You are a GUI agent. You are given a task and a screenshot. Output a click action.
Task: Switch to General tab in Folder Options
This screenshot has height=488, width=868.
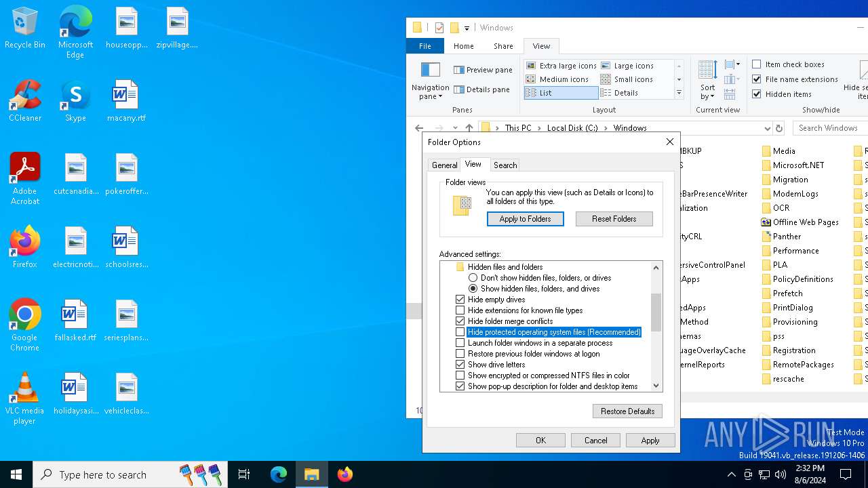pos(445,165)
